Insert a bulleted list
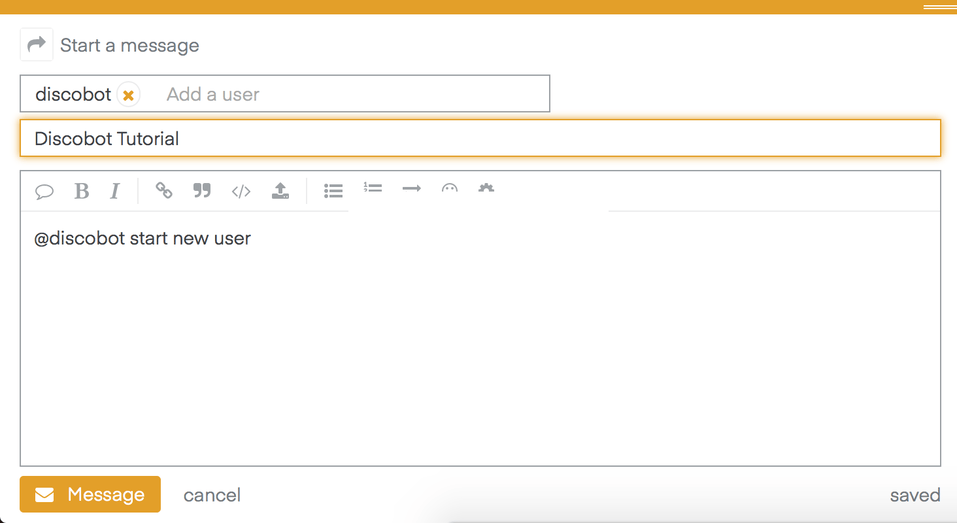 333,191
